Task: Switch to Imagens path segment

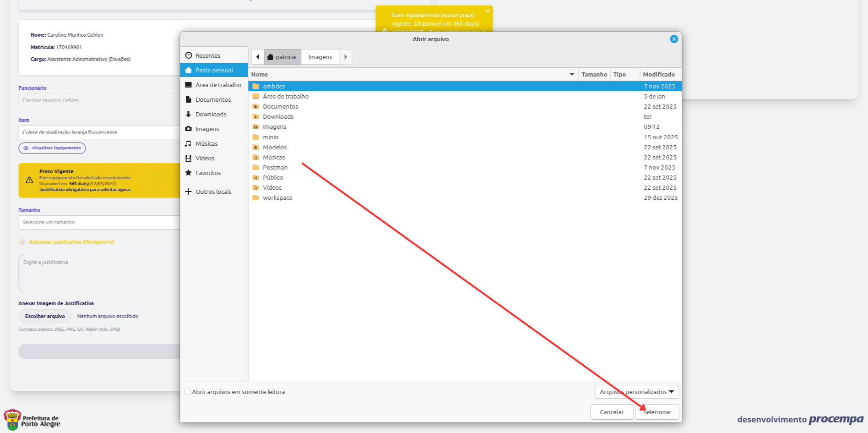Action: [320, 57]
